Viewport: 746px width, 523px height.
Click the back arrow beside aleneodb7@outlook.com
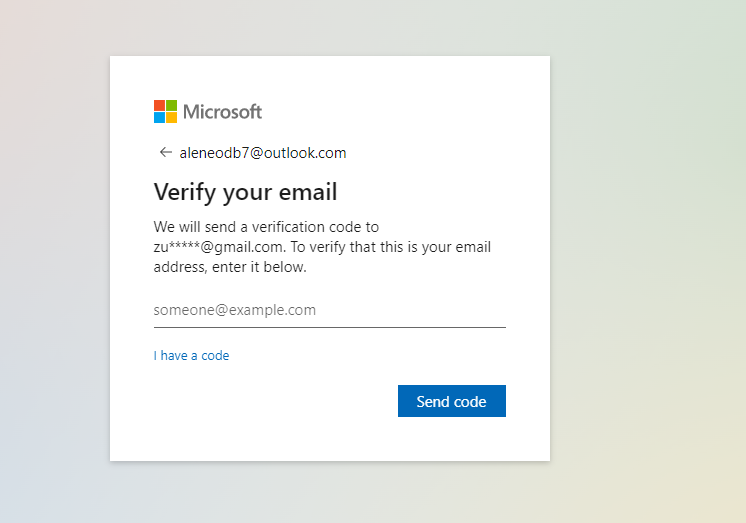tap(165, 152)
